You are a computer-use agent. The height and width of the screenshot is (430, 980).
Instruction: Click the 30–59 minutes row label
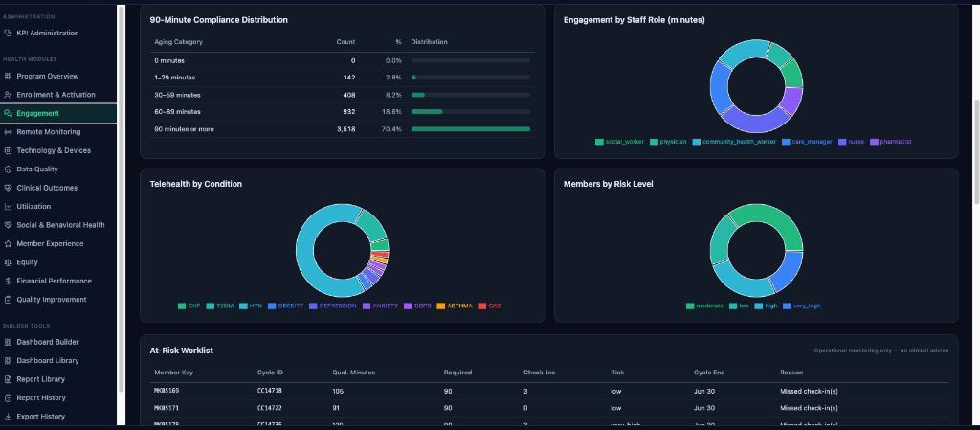point(177,95)
